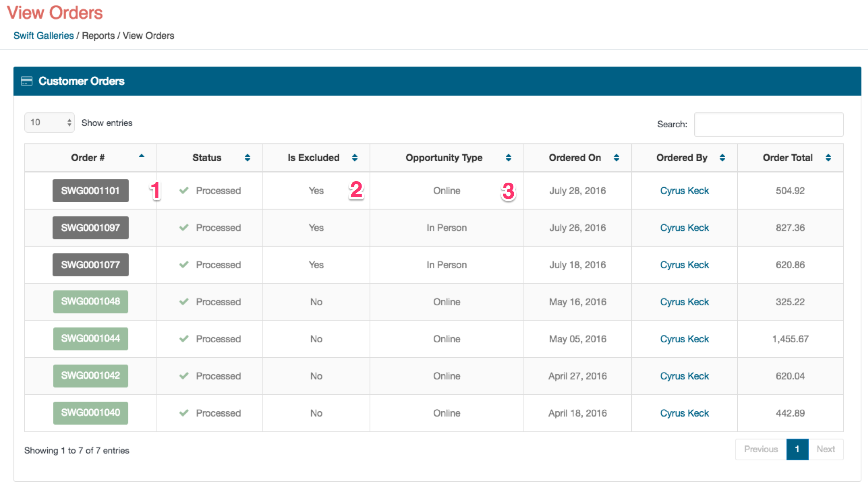Select the May 16, 2016 date cell
Screen dimensions: 868x489
[x=578, y=302]
